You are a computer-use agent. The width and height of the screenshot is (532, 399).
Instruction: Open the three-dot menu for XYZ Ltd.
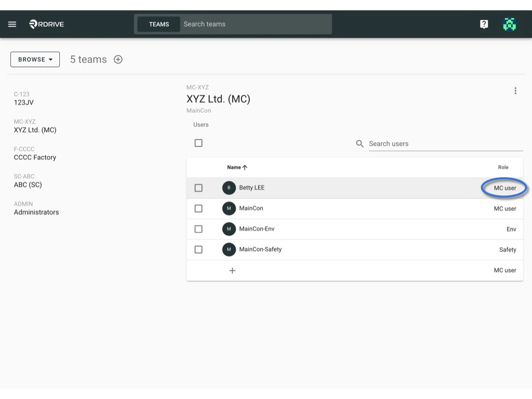515,90
